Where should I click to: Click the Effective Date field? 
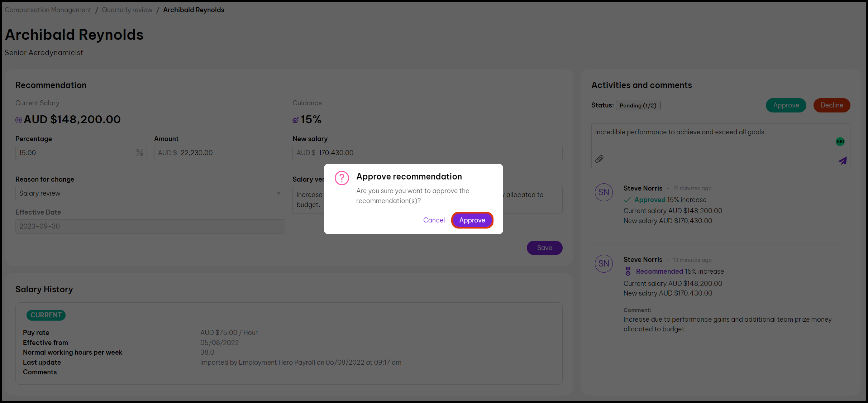[x=150, y=226]
